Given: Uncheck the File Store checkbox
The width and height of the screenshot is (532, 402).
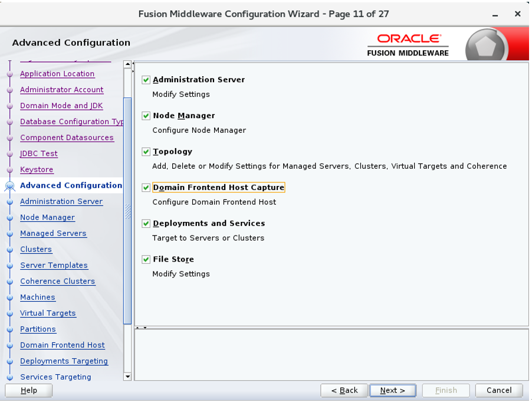Looking at the screenshot, I should [x=146, y=260].
